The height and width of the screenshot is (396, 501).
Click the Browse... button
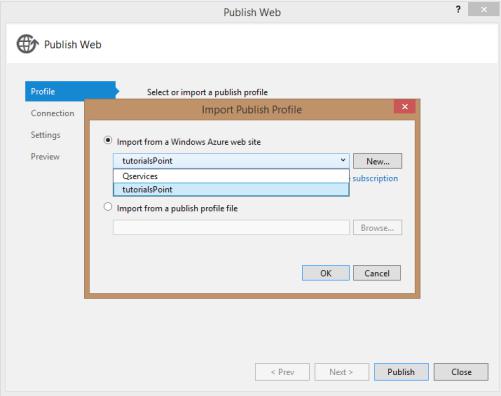tap(377, 228)
